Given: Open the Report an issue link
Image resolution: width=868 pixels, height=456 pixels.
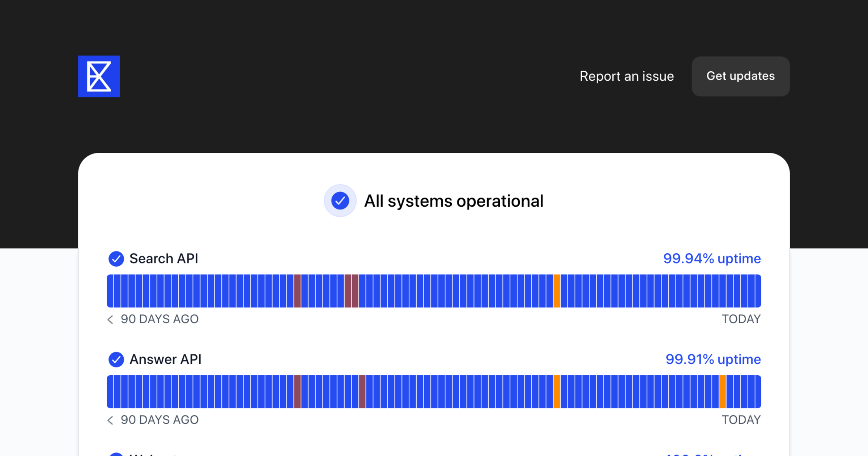Looking at the screenshot, I should coord(626,76).
